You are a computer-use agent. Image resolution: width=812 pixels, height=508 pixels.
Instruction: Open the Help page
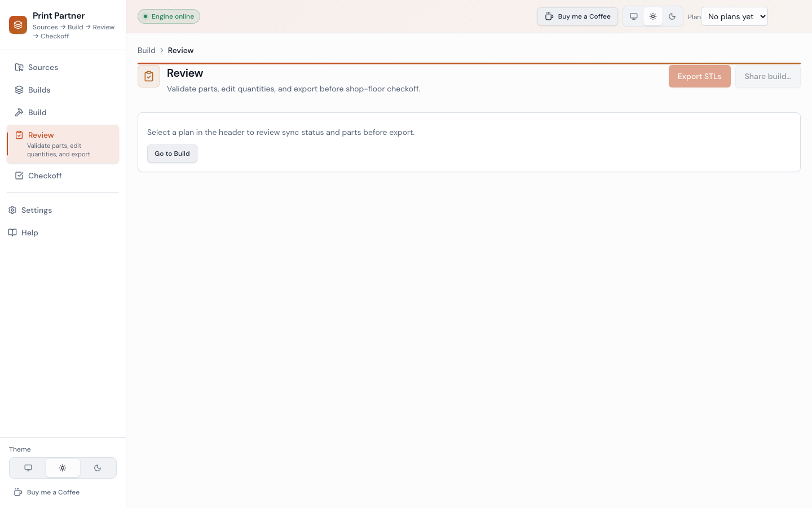pos(63,233)
